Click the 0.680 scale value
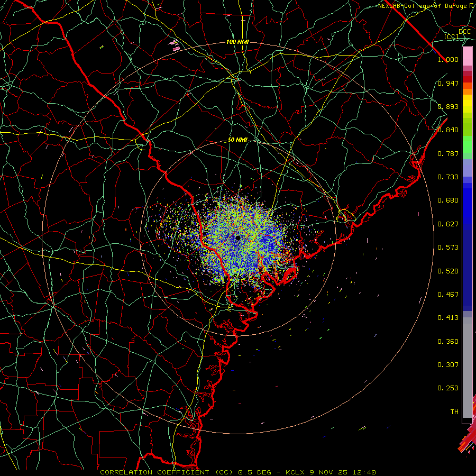Screen dimensions: 476x476 point(448,200)
